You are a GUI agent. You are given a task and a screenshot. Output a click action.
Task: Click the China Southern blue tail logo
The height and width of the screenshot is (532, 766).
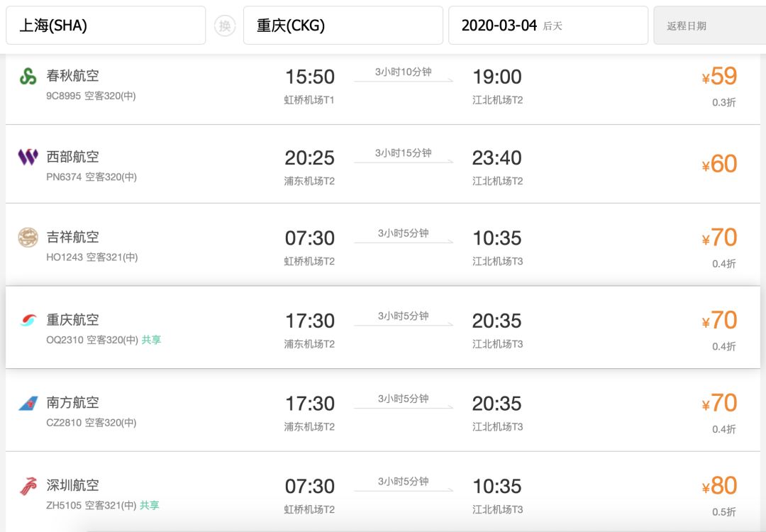28,404
